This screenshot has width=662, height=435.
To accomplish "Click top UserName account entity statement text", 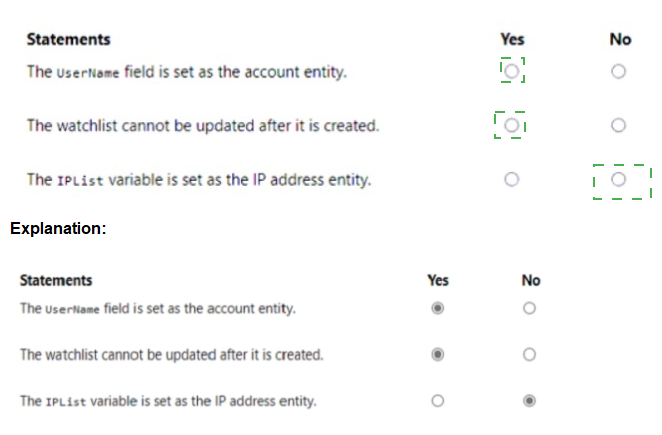I will (x=187, y=71).
